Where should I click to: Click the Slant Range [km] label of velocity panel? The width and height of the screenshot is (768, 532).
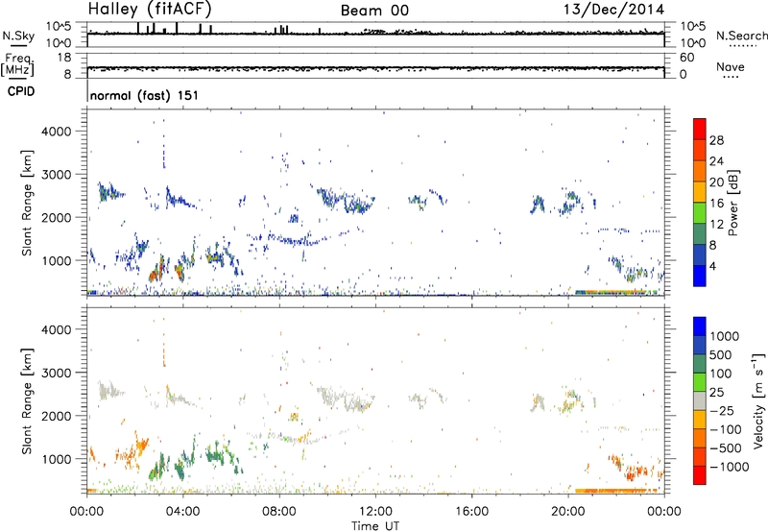pyautogui.click(x=27, y=400)
